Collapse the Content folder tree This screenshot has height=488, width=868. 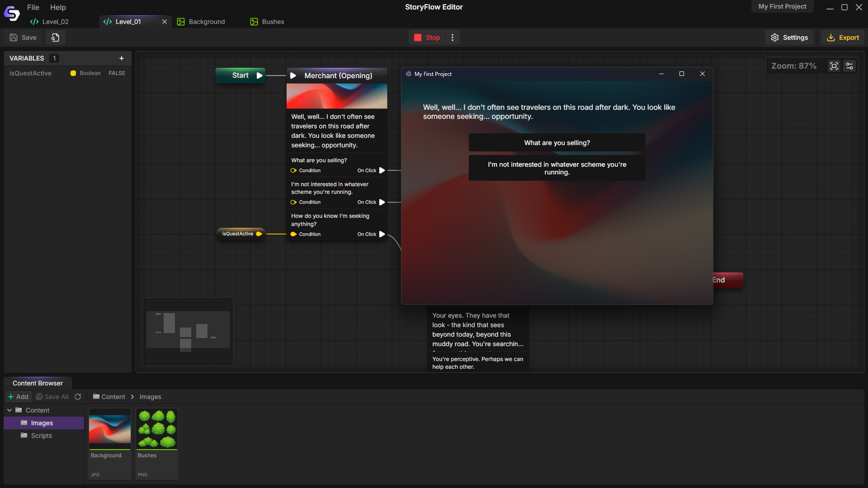tap(9, 410)
